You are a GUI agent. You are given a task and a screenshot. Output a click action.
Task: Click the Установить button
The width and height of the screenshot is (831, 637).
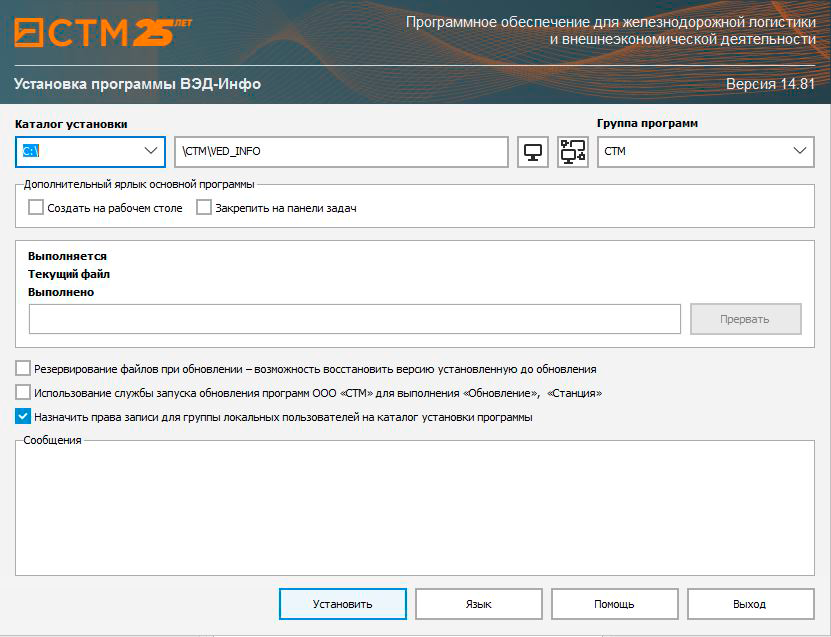tap(343, 604)
